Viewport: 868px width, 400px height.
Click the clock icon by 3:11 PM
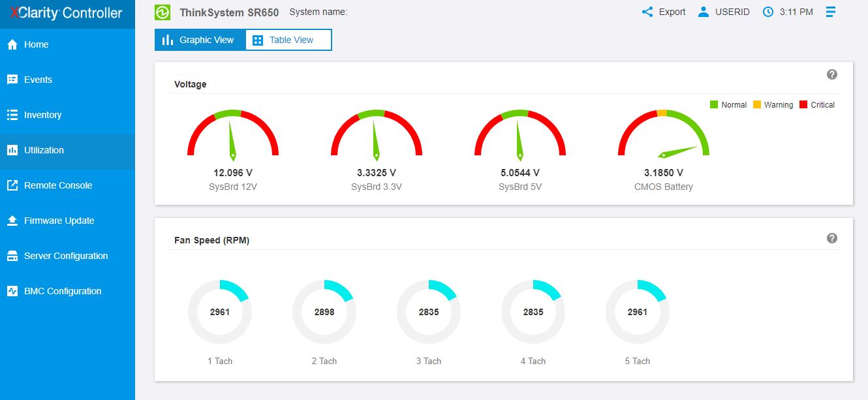[x=768, y=12]
